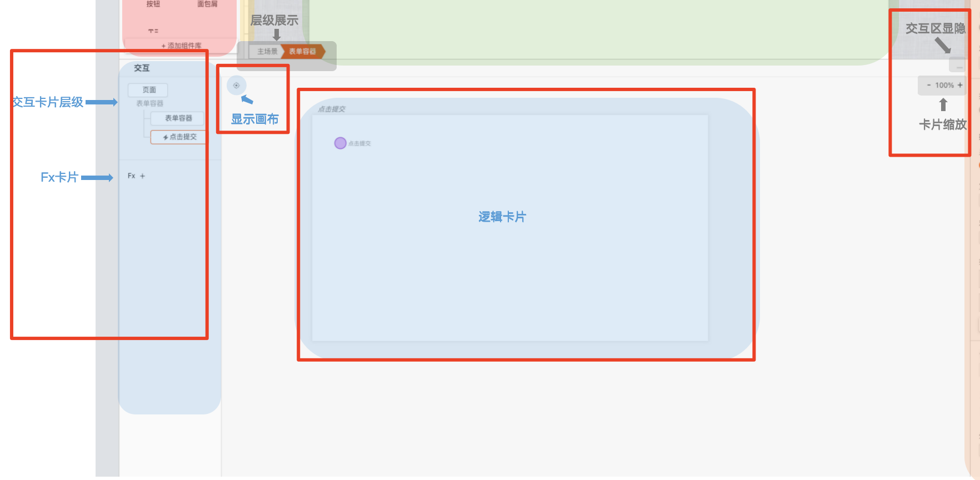The height and width of the screenshot is (480, 980).
Task: Click the show canvas locate icon
Action: point(236,86)
